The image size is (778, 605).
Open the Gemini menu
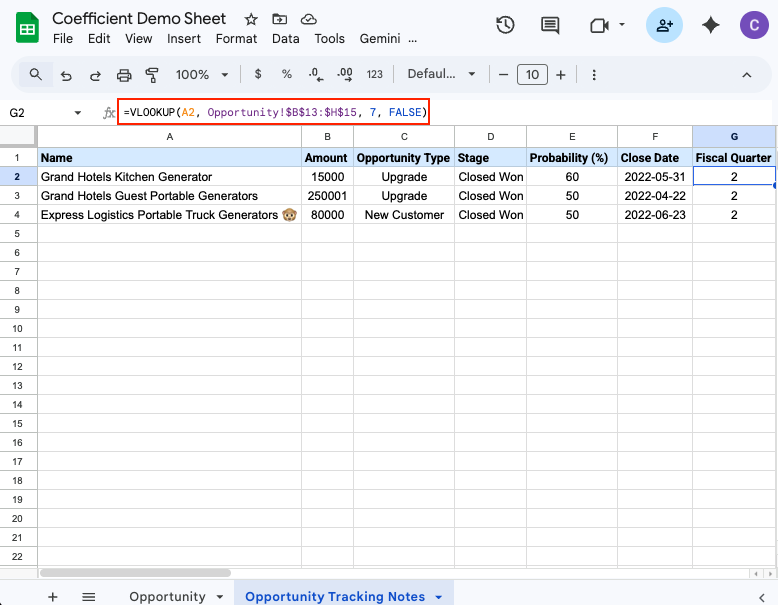[380, 39]
